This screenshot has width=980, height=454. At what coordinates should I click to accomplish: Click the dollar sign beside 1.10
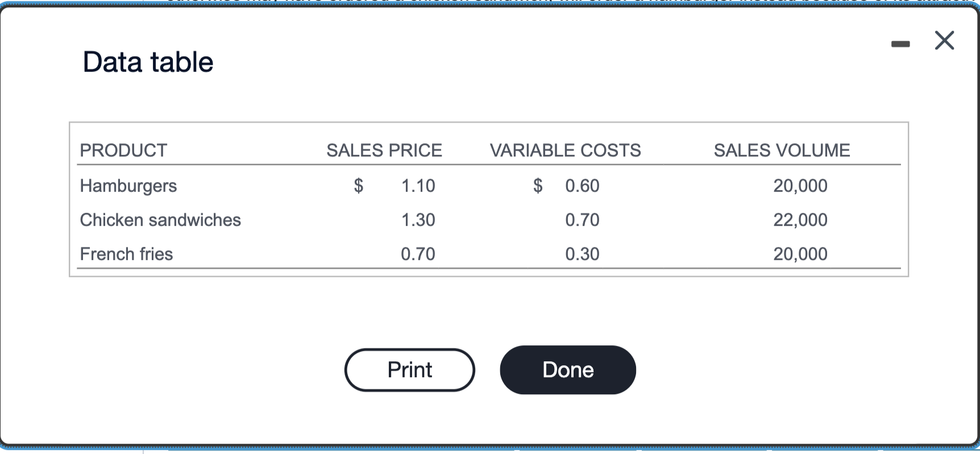(x=359, y=185)
